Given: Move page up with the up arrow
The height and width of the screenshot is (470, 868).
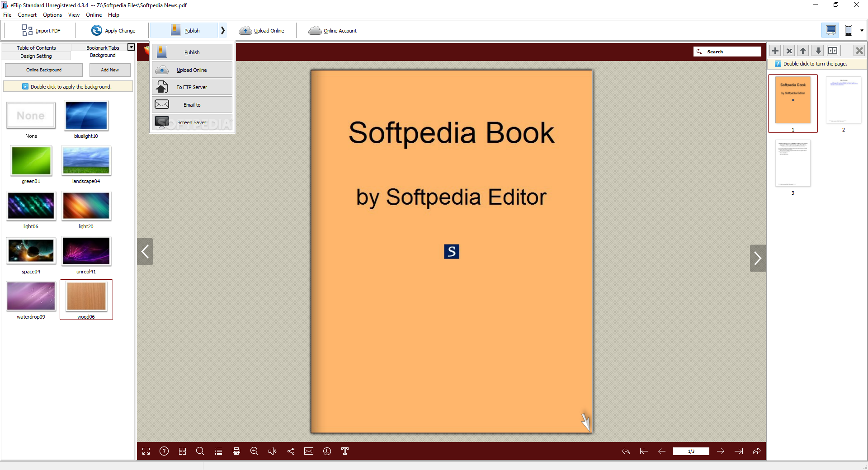Looking at the screenshot, I should pos(803,51).
